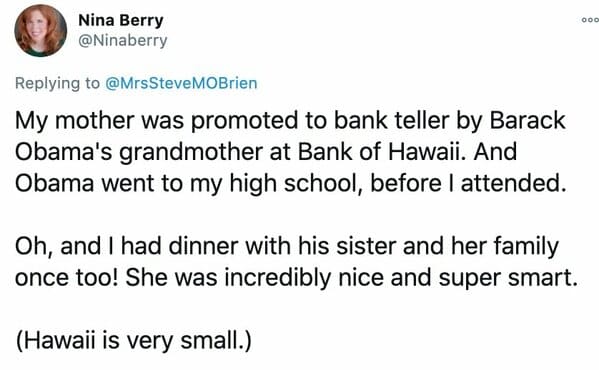Image resolution: width=599 pixels, height=370 pixels.
Task: Click the 'Oh, and I had dinner' line
Action: point(287,246)
